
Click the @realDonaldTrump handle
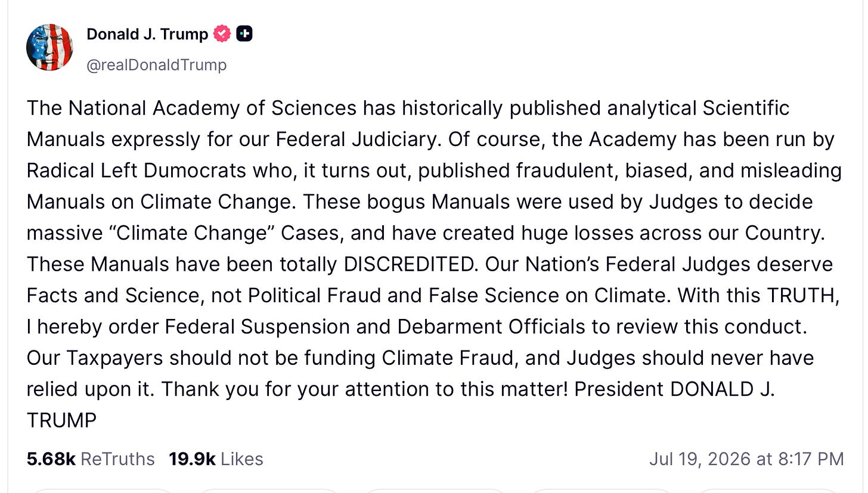pos(156,64)
